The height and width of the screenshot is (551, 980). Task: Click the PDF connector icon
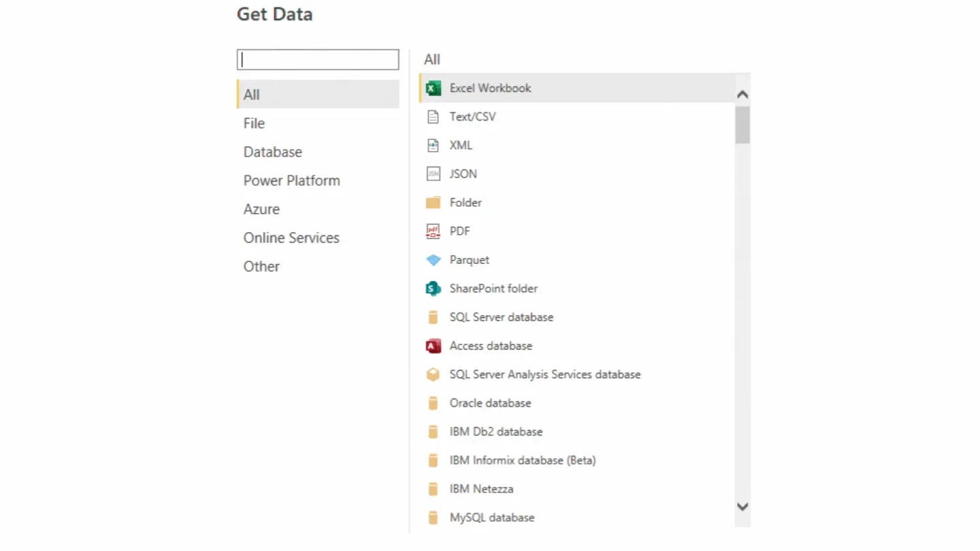tap(433, 231)
